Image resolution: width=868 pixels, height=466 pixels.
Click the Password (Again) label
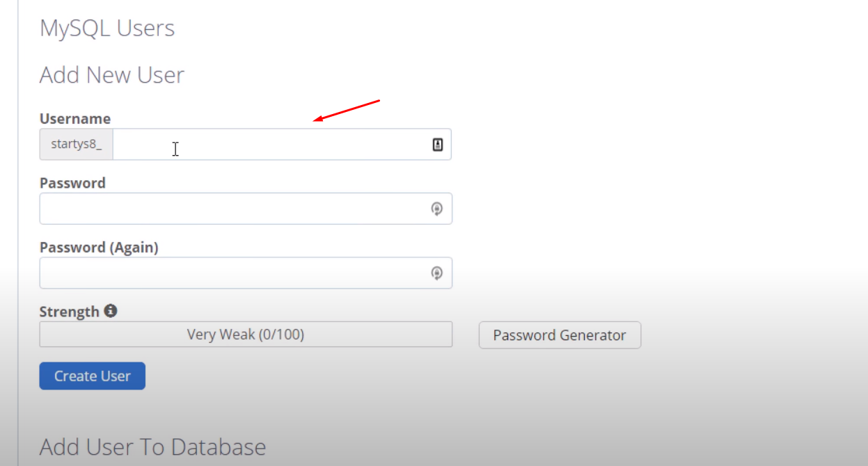pos(99,248)
